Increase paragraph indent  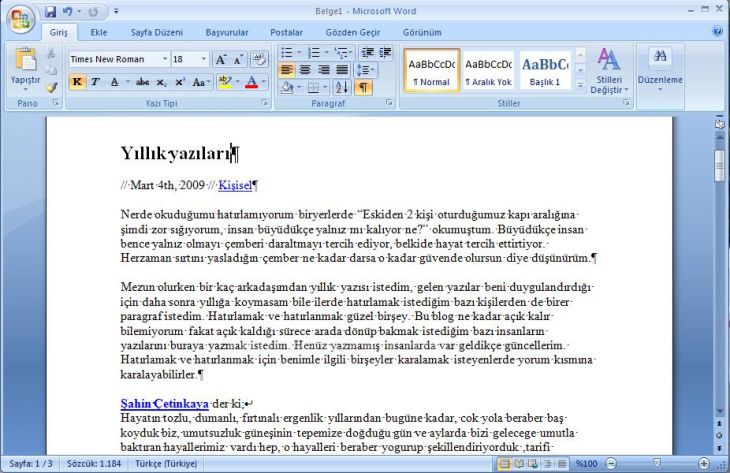click(385, 53)
